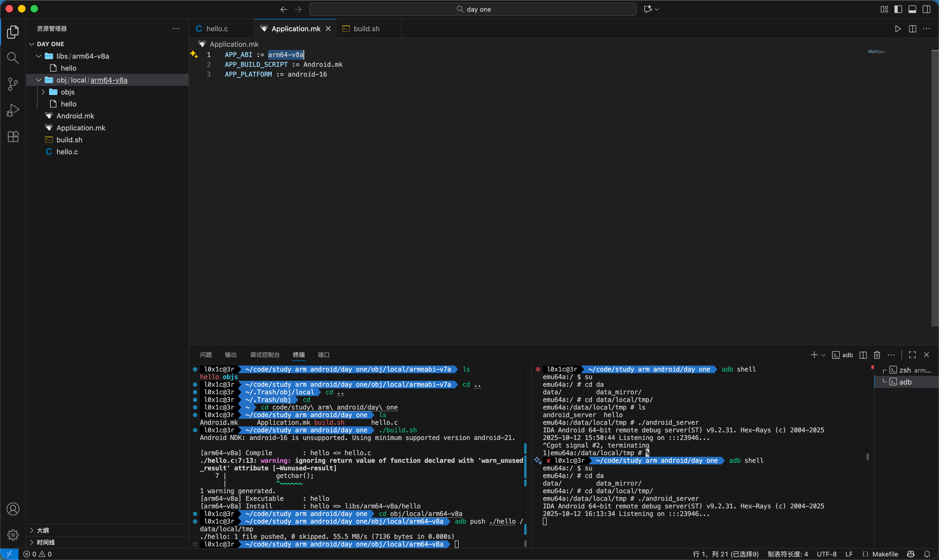
Task: Expand the objs folder
Action: click(68, 92)
